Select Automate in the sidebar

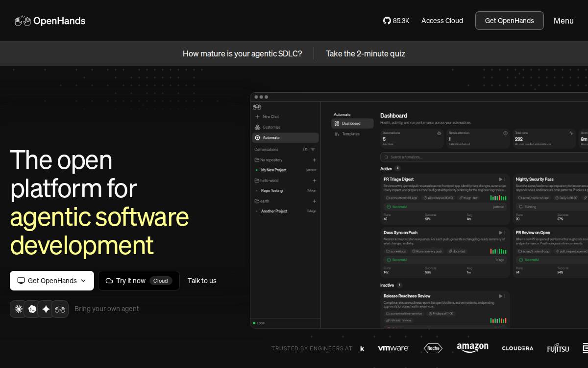tap(285, 138)
